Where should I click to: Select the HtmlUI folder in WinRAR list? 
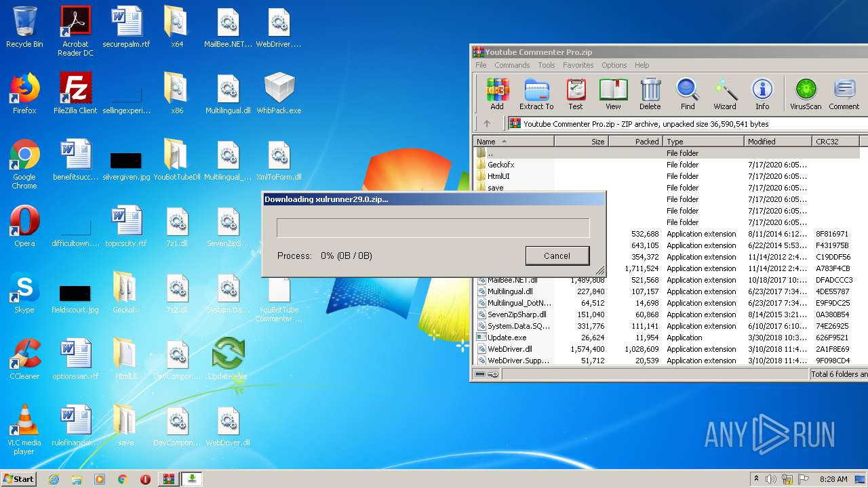667,176
